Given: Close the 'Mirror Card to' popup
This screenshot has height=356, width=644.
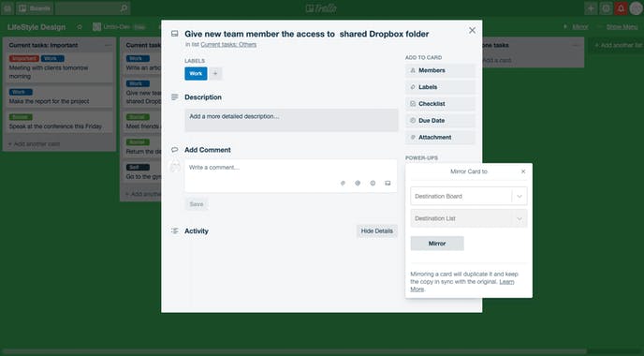Looking at the screenshot, I should [x=523, y=171].
